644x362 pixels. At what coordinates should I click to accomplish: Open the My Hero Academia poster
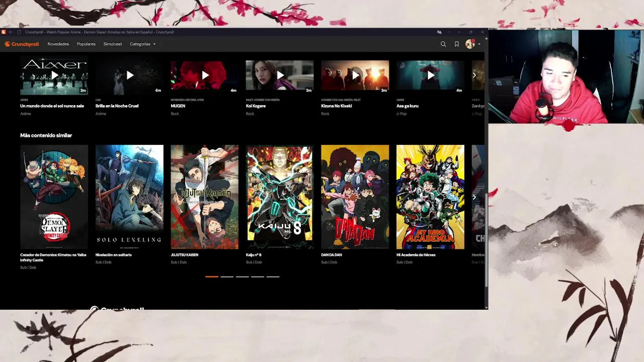tap(430, 197)
